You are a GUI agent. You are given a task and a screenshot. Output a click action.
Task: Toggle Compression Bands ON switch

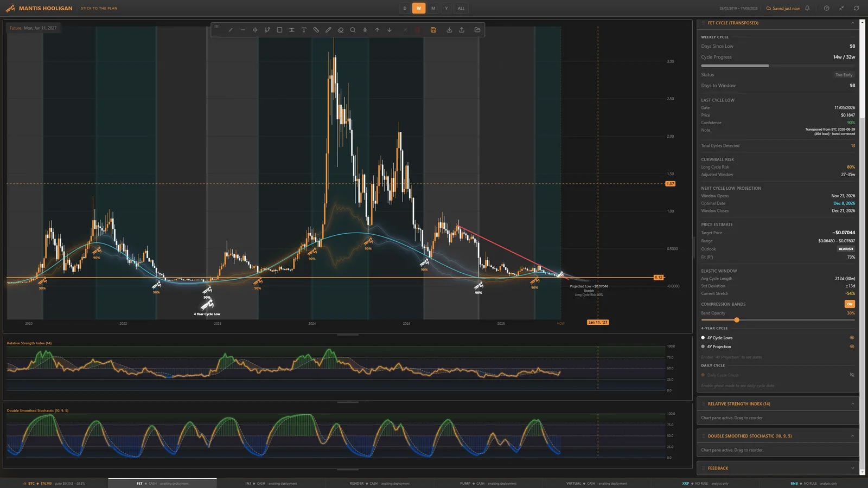pos(850,304)
